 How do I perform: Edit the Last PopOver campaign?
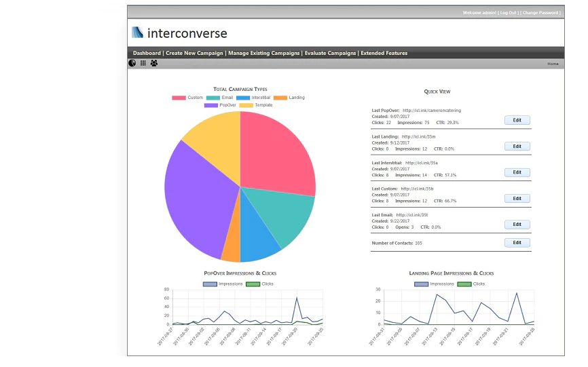(517, 120)
